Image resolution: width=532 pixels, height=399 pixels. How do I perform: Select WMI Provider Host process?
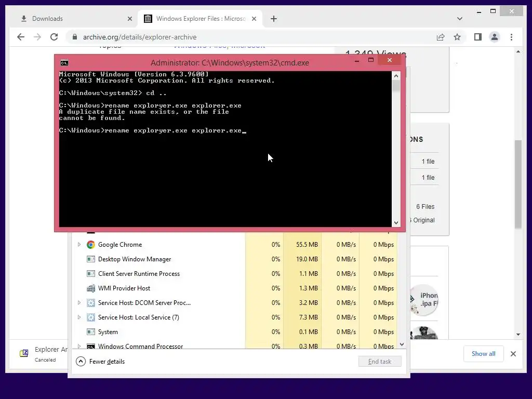click(234, 288)
